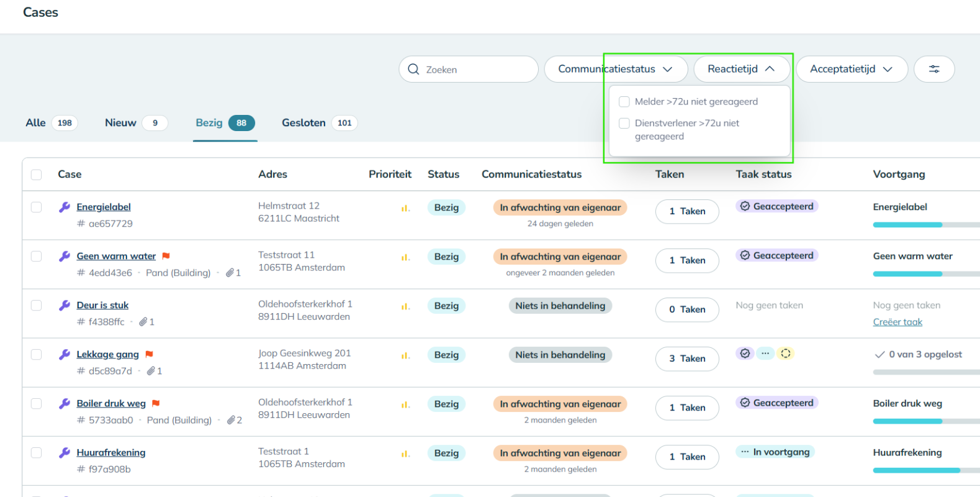Screen dimensions: 980x497
Task: Click the Creëer taak link
Action: tap(897, 322)
